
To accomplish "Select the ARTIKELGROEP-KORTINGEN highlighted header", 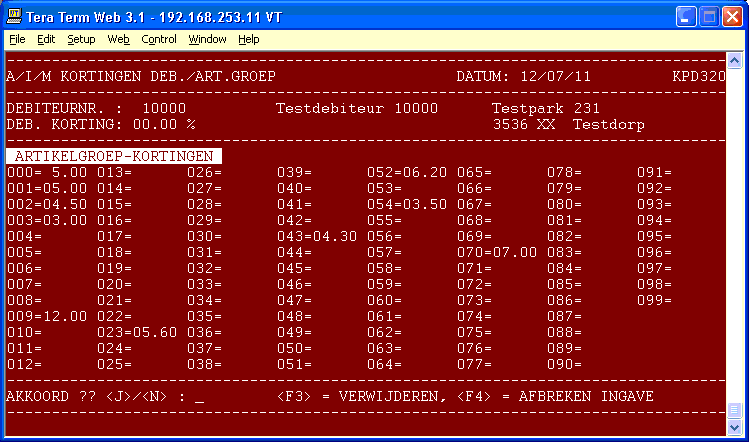I will tap(114, 157).
